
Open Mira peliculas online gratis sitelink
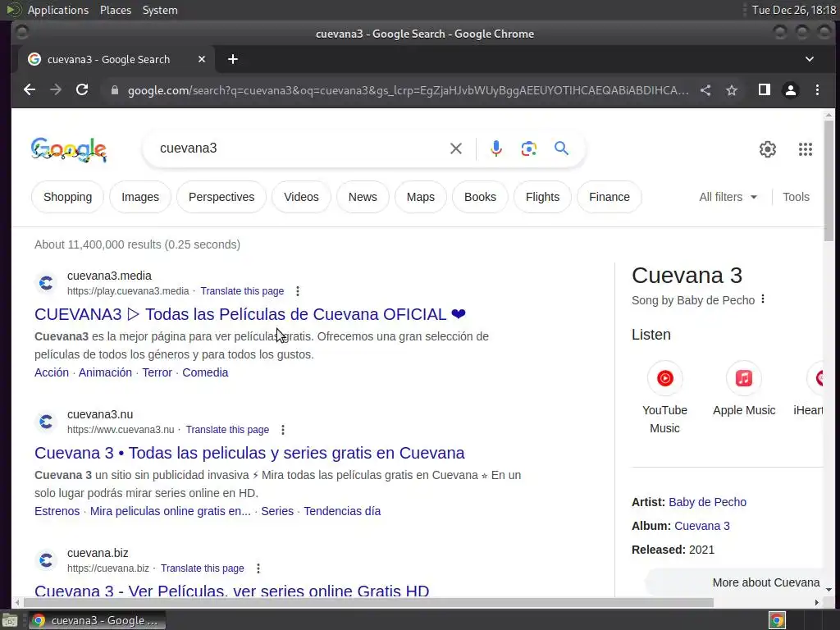[171, 512]
